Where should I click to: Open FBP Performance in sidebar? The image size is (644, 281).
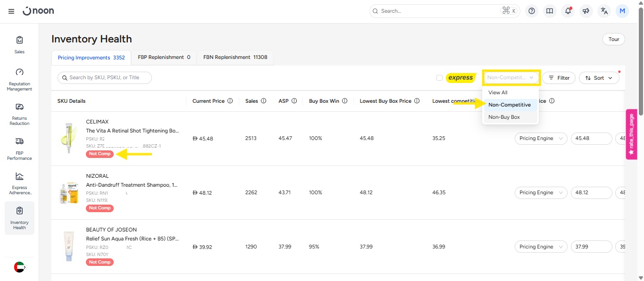click(x=19, y=148)
